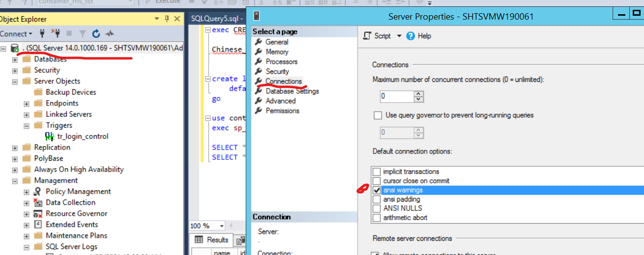
Task: Click the wrench icon beside Advanced page
Action: click(x=259, y=101)
